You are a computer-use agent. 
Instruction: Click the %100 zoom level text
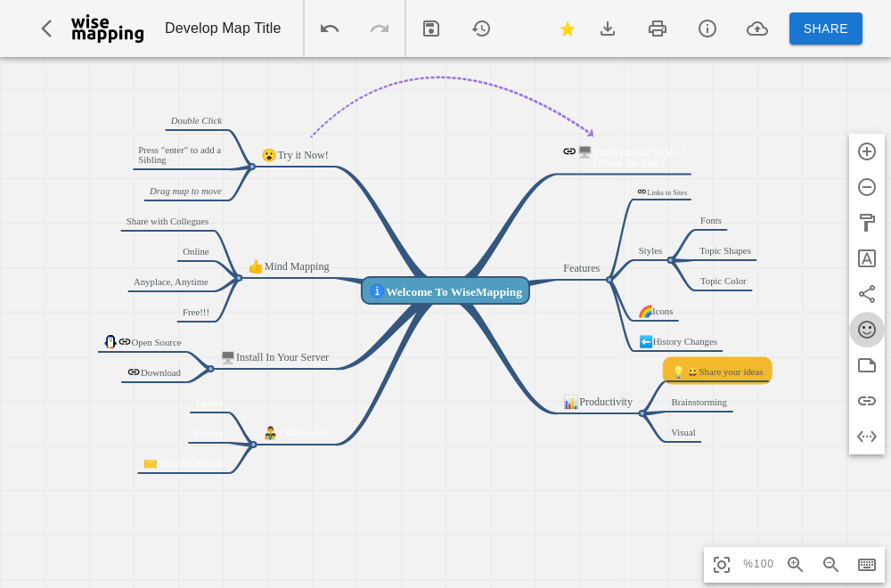758,564
